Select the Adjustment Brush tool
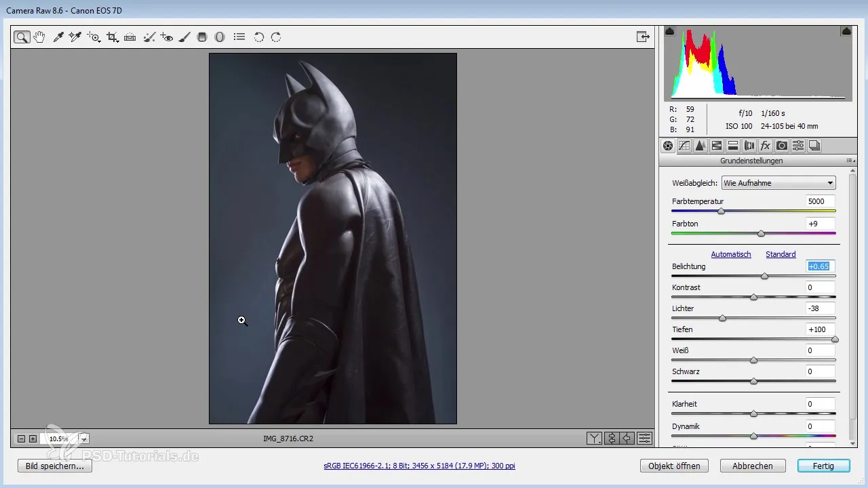This screenshot has width=868, height=488. pyautogui.click(x=184, y=37)
